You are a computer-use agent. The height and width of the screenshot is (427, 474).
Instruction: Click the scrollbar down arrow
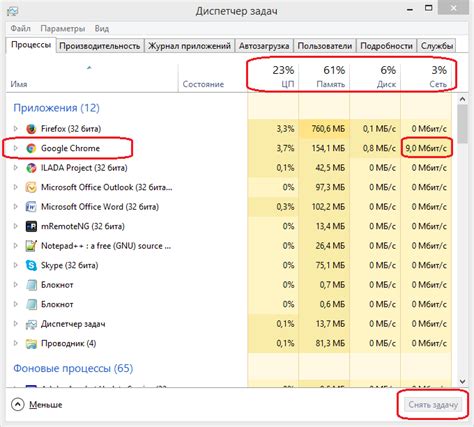pyautogui.click(x=462, y=381)
